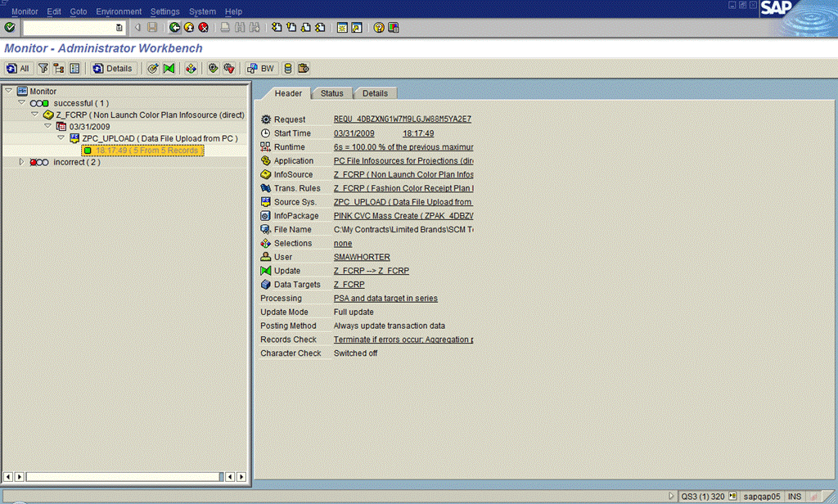Switch to the Status tab
838x504 pixels.
[332, 93]
